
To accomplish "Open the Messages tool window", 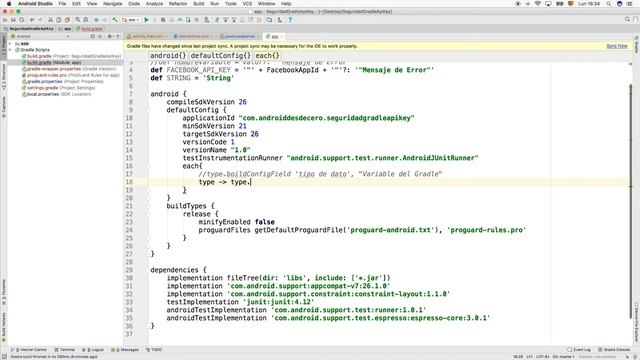I will (x=125, y=350).
